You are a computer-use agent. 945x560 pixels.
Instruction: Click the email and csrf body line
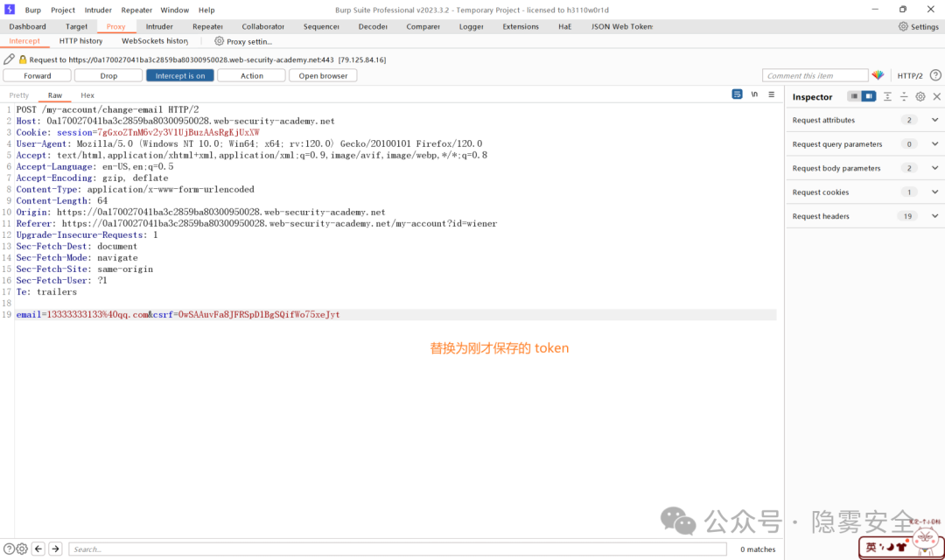coord(178,315)
